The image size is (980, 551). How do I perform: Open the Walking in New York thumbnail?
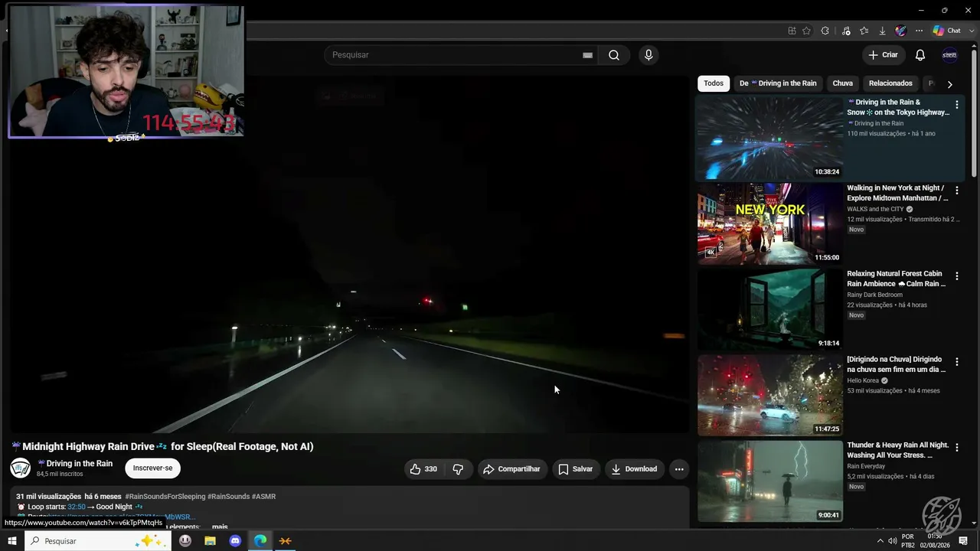click(770, 223)
